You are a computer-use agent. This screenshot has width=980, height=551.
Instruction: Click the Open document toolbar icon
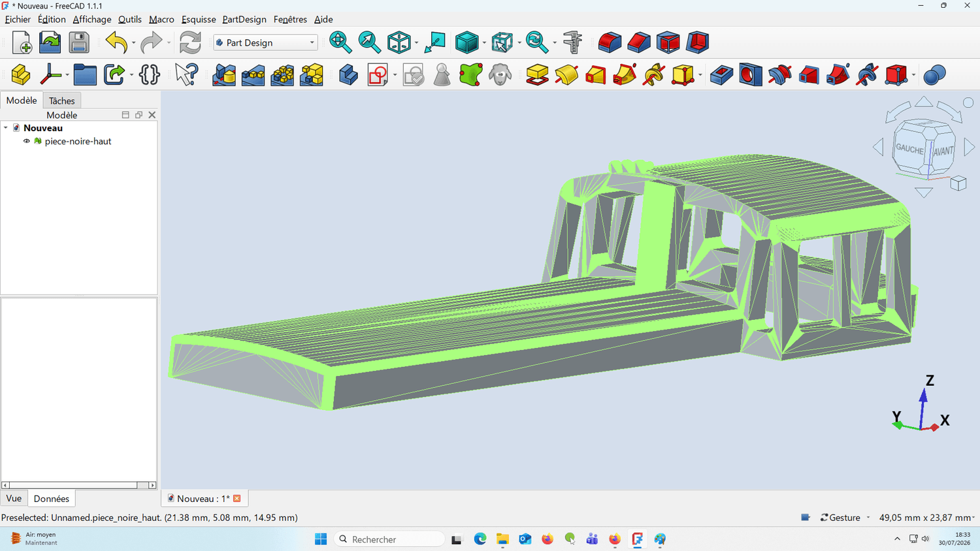coord(50,42)
